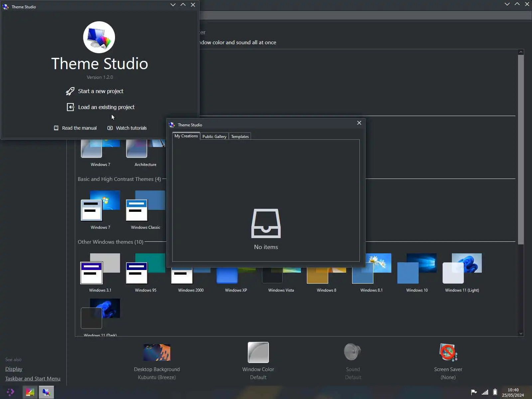This screenshot has height=399, width=532.
Task: Click the Theme Studio round logo
Action: point(99,37)
